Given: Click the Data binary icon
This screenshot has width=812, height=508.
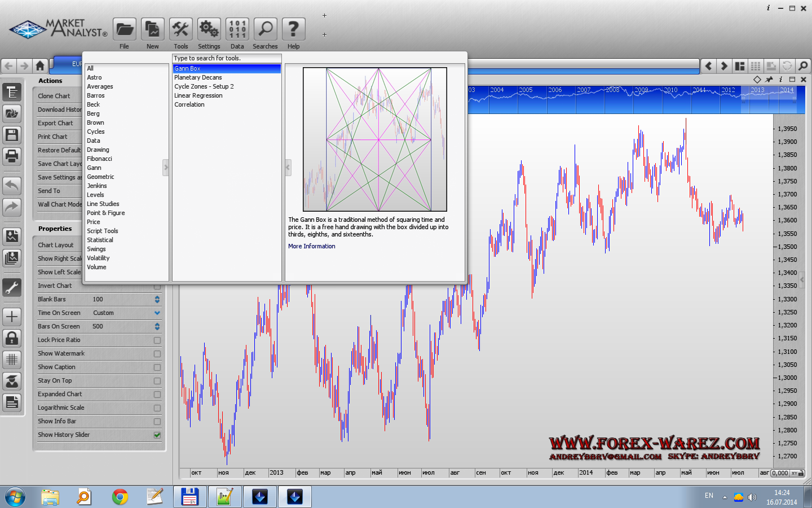Looking at the screenshot, I should coord(237,29).
